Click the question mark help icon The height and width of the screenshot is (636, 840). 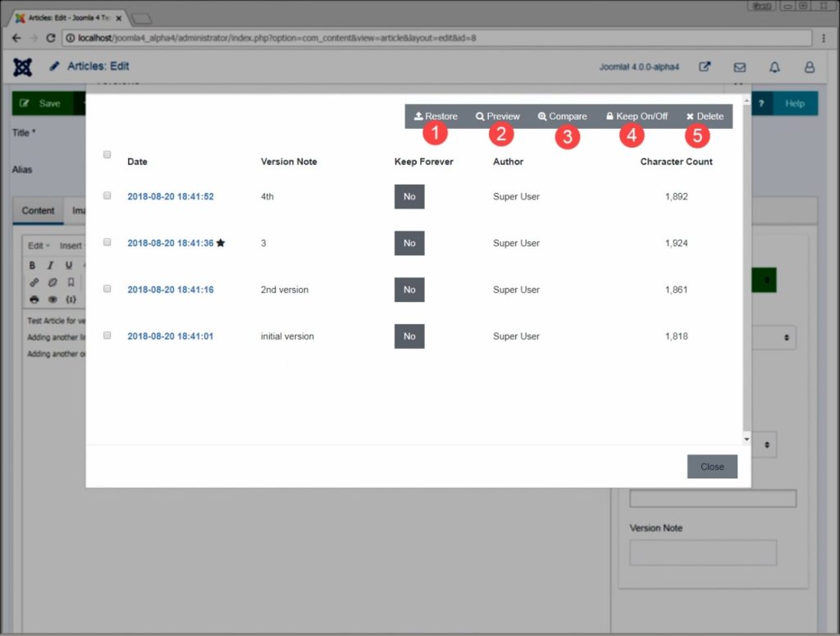tap(761, 103)
